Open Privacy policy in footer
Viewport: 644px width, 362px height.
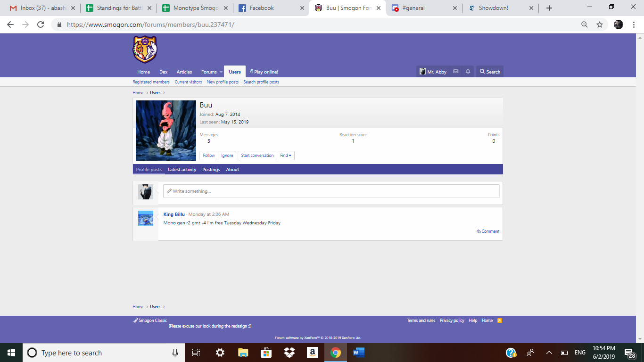click(452, 321)
